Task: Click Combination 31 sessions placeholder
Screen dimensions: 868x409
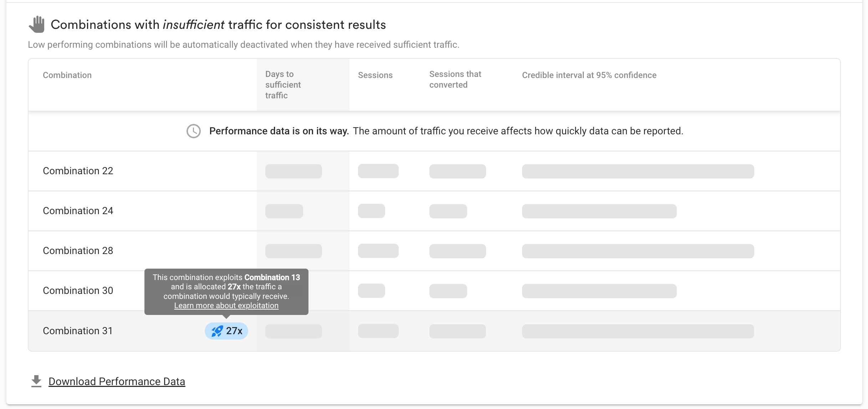Action: coord(378,331)
